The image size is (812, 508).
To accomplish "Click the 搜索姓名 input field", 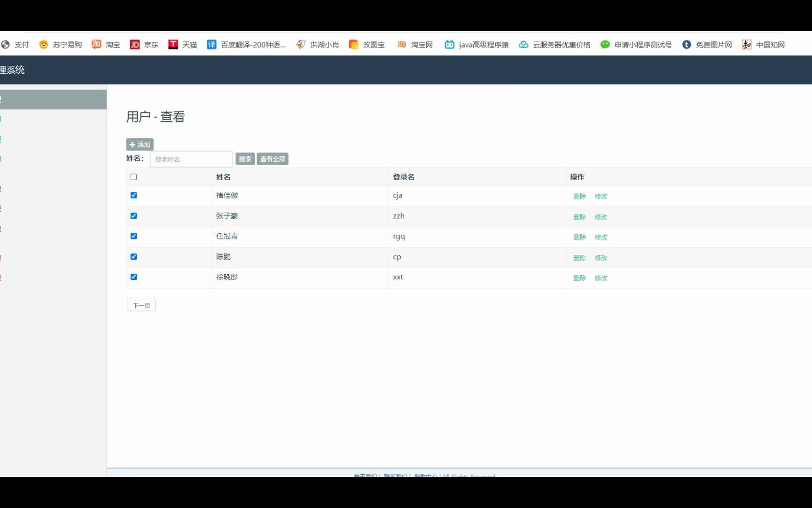I will click(190, 159).
